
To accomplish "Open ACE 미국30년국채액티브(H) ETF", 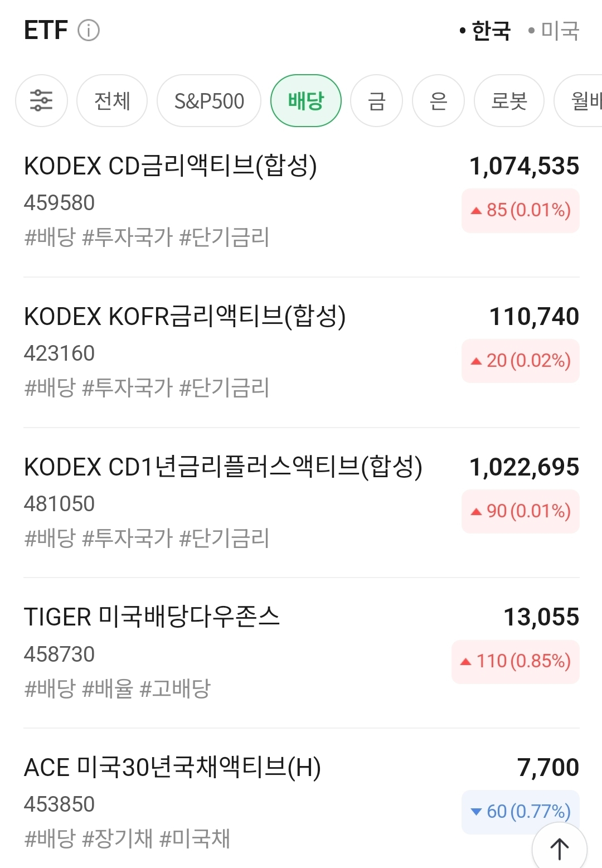I will click(172, 768).
